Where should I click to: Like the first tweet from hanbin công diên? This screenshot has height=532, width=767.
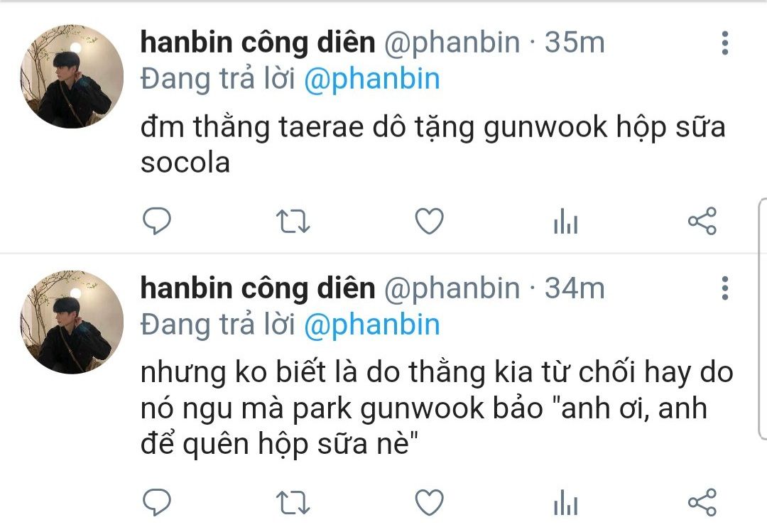click(x=429, y=221)
